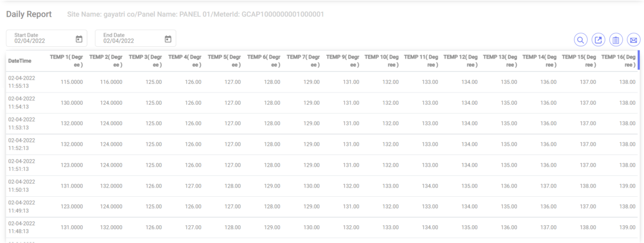644x243 pixels.
Task: Click the TEMP 15 column header
Action: pos(580,61)
